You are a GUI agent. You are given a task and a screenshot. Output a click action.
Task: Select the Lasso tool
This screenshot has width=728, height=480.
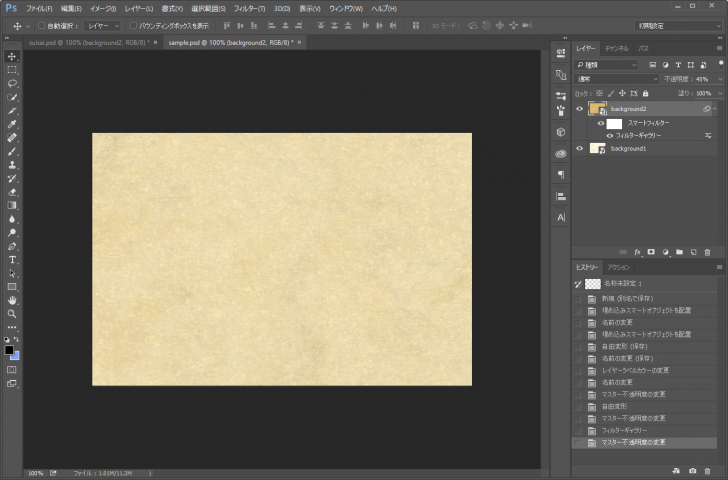pyautogui.click(x=12, y=84)
